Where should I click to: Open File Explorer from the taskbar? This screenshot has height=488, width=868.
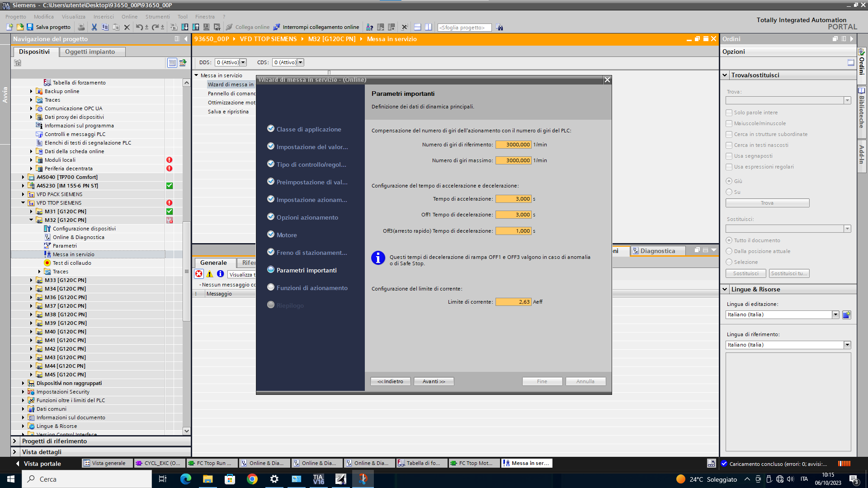[x=208, y=479]
